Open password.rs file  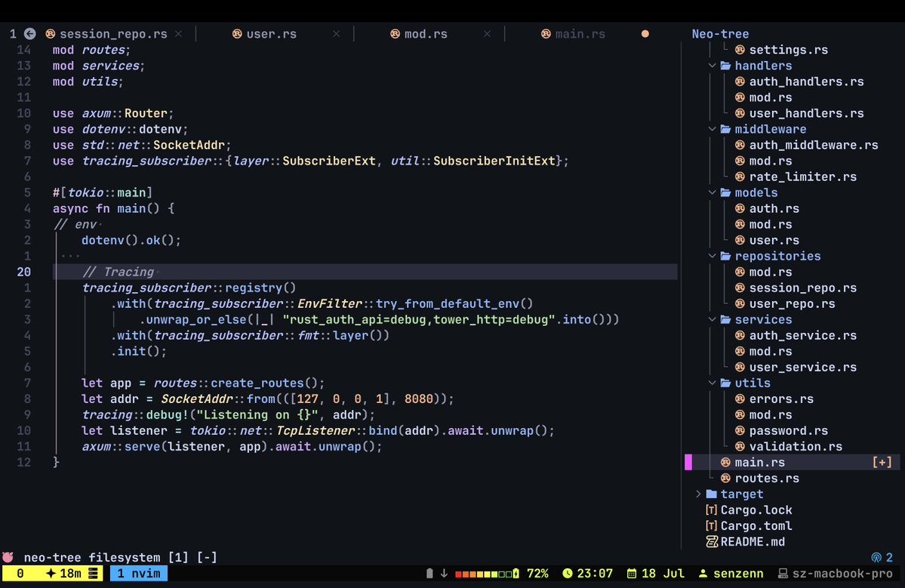click(x=789, y=431)
